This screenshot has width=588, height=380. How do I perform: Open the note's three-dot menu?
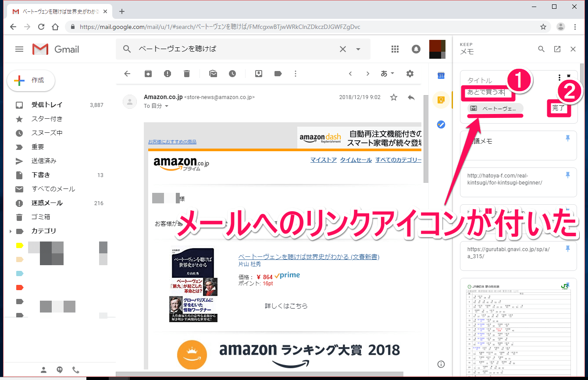(559, 78)
